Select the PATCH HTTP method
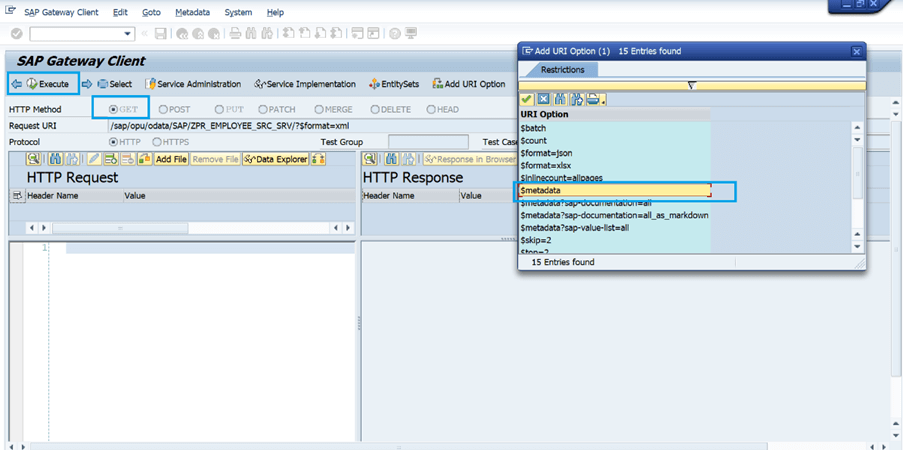 click(x=263, y=109)
